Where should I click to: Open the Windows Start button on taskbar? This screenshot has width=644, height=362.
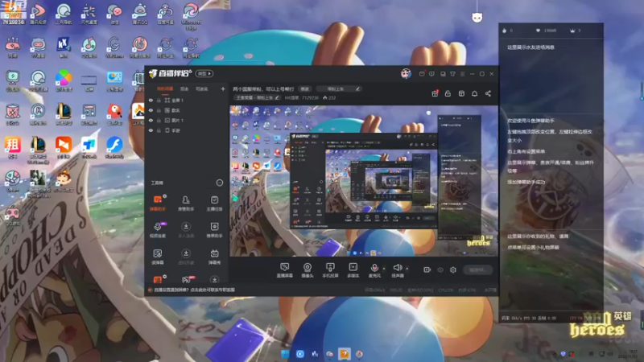click(x=285, y=354)
